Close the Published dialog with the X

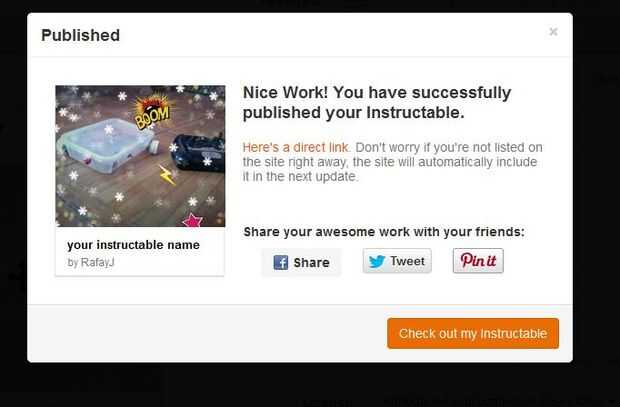coord(553,31)
